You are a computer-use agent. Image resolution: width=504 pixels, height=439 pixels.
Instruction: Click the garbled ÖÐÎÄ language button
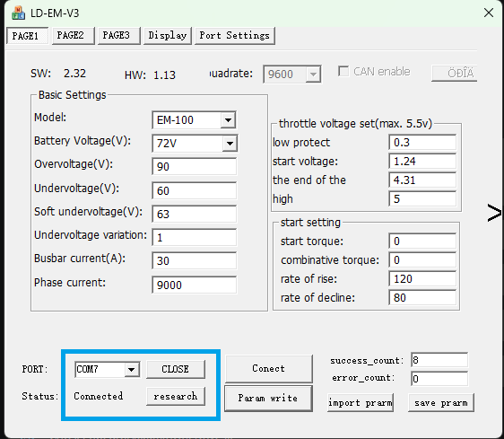coord(455,74)
